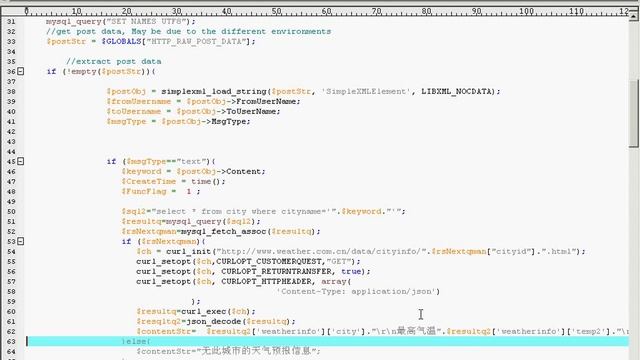The height and width of the screenshot is (360, 640).
Task: Click 'Content-Type: application/json' string
Action: pos(358,291)
